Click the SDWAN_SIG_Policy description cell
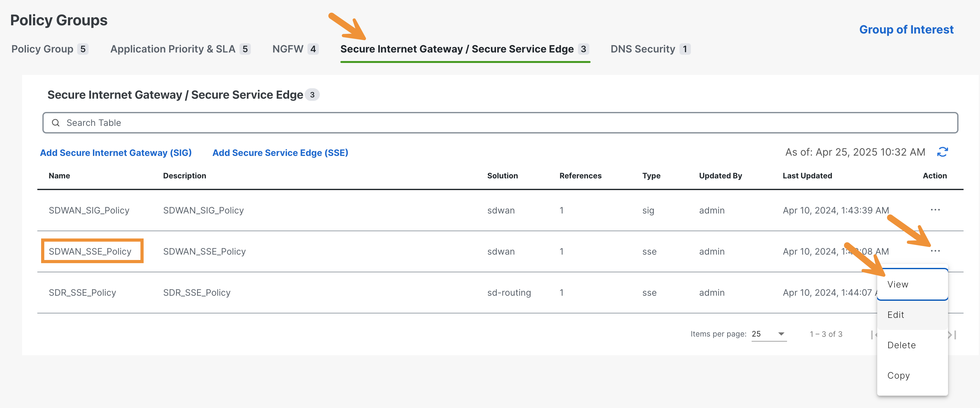 click(203, 210)
